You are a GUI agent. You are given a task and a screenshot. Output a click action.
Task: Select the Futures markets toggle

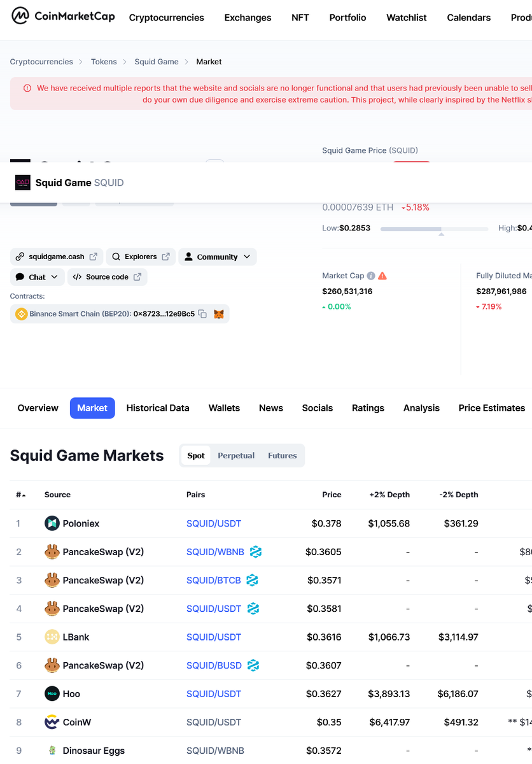(x=283, y=455)
